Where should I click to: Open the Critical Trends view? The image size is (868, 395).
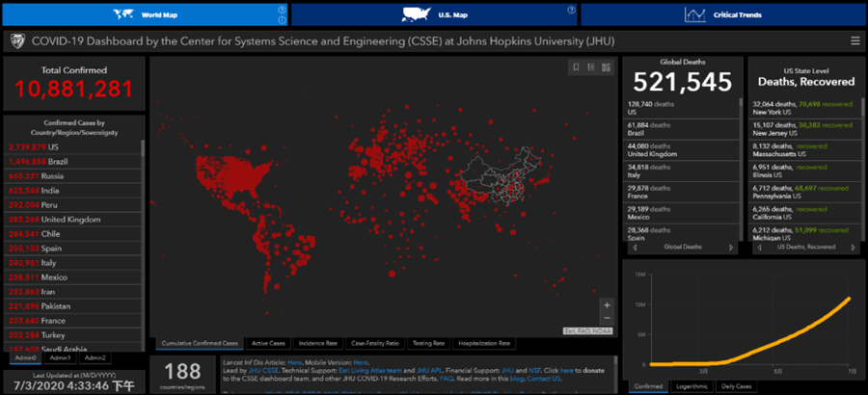pyautogui.click(x=723, y=14)
